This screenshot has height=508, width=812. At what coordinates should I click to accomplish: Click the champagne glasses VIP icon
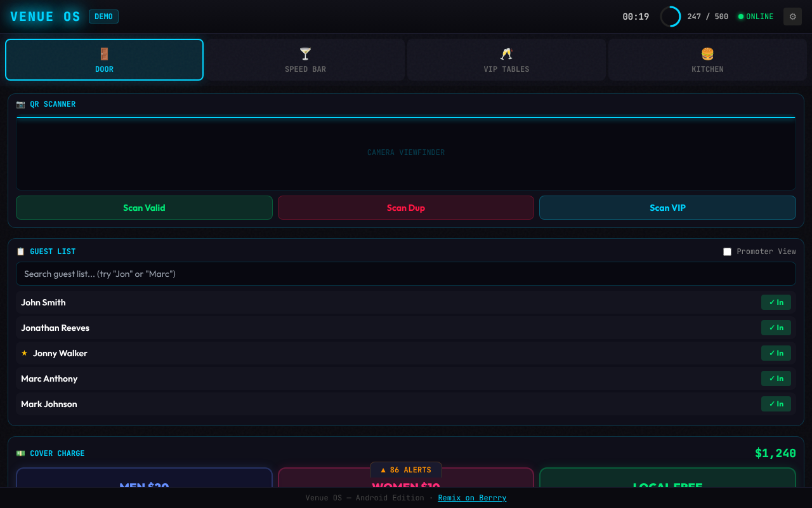point(506,54)
